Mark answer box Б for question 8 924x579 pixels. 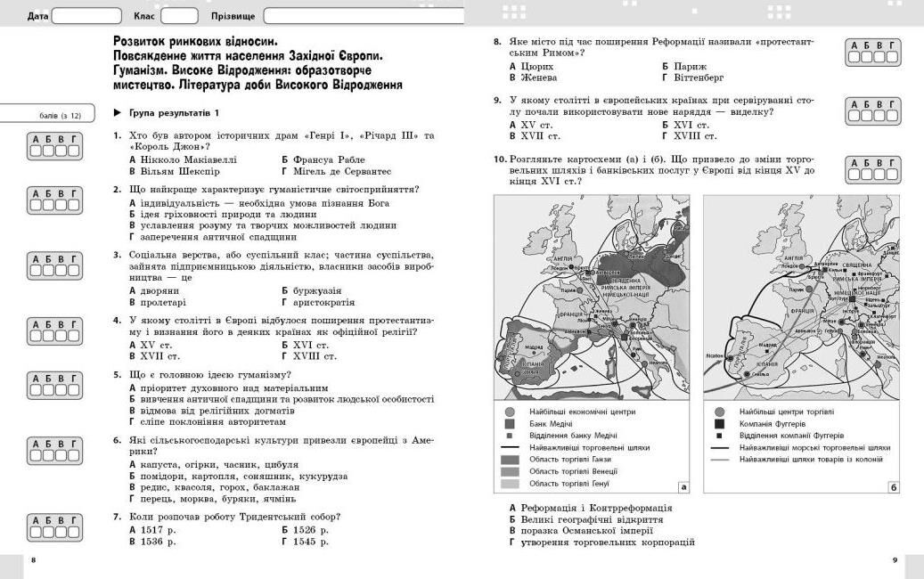point(866,57)
